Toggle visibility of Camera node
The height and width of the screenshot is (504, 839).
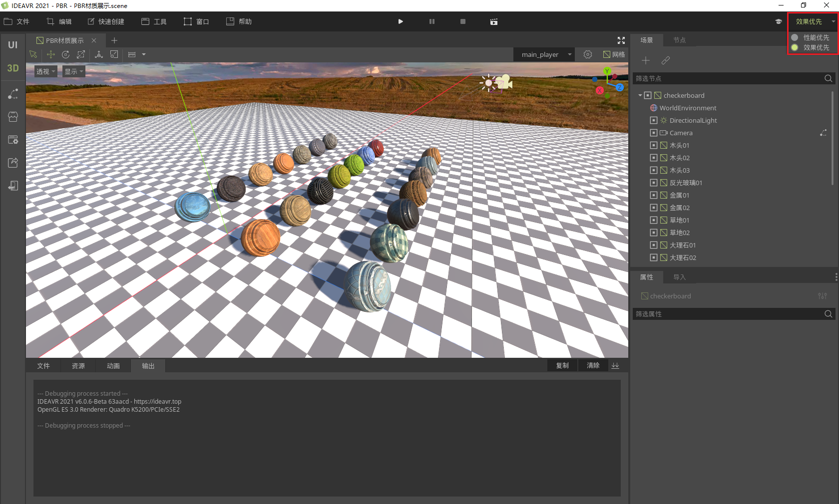coord(654,133)
